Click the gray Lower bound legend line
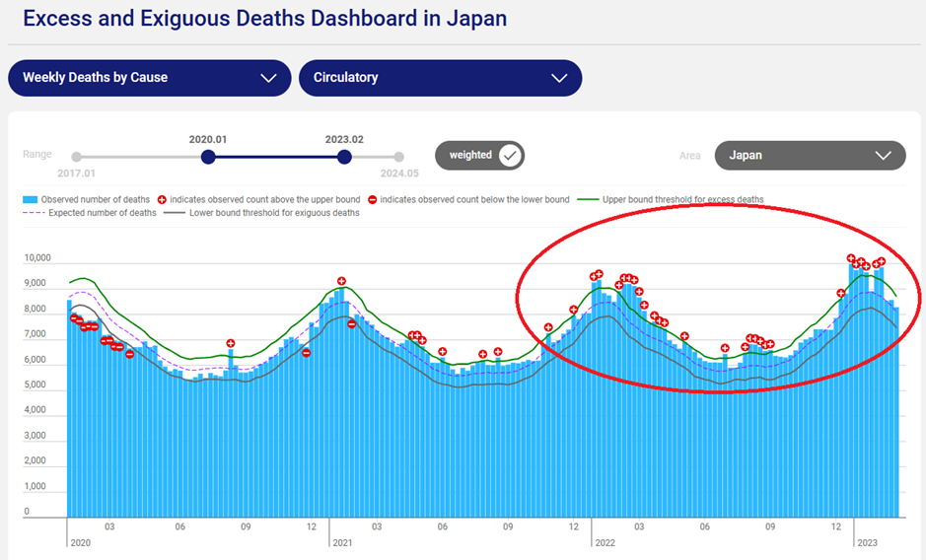Viewport: 926px width, 560px height. point(175,213)
